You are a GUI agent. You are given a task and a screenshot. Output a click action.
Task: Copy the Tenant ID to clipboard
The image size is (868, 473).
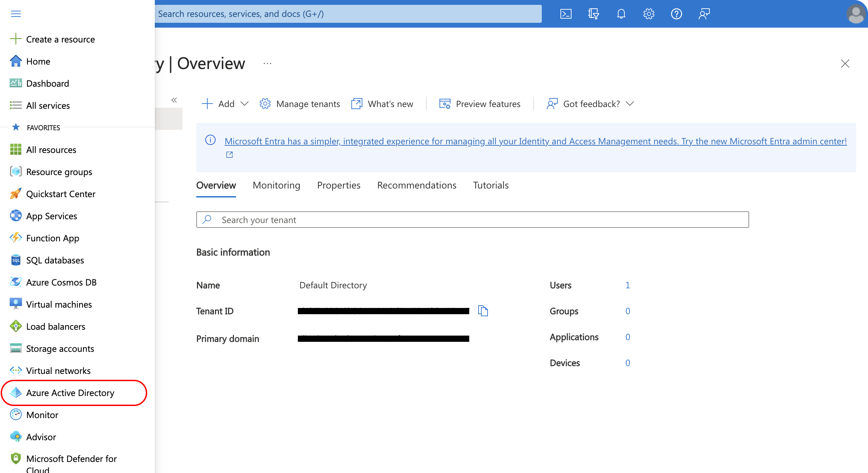pos(483,311)
